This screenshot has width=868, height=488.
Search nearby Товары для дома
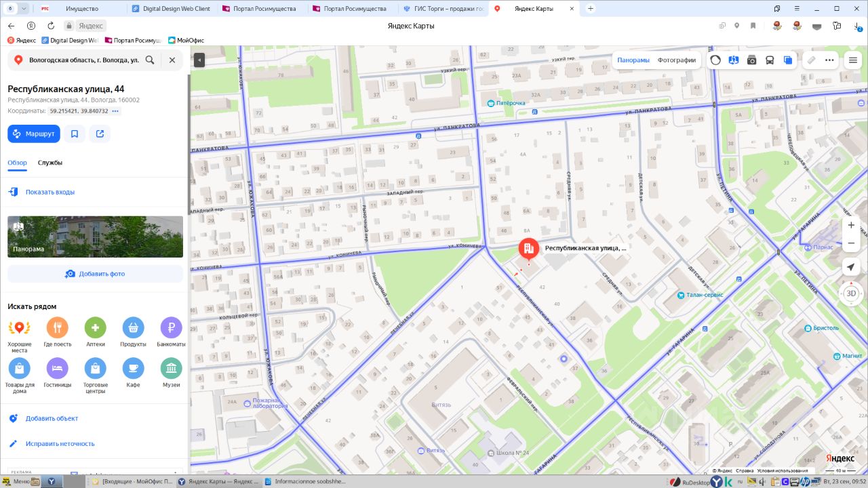(19, 376)
